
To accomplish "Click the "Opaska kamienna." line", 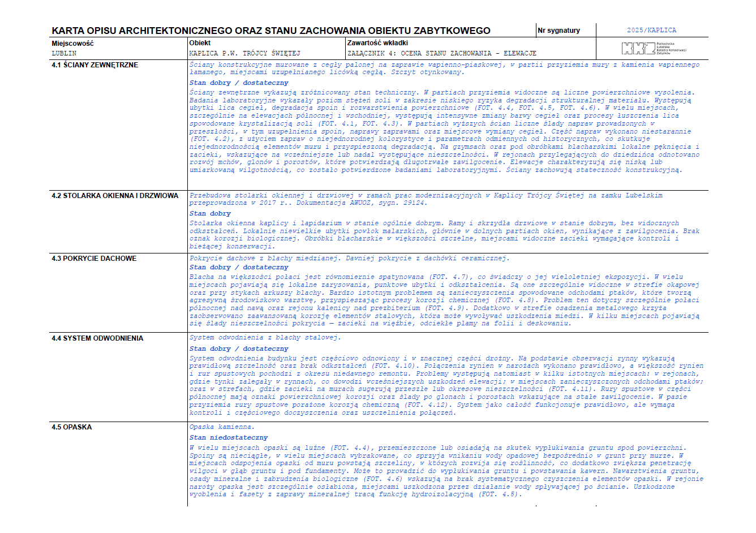I will [222, 427].
